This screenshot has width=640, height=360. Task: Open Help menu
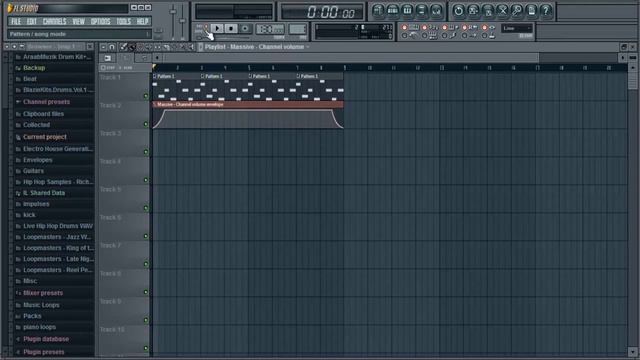142,21
